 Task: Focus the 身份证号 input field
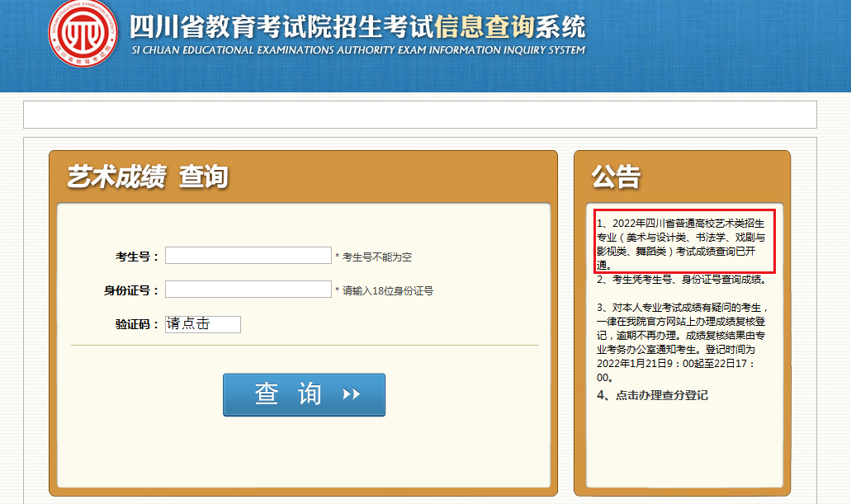point(248,290)
